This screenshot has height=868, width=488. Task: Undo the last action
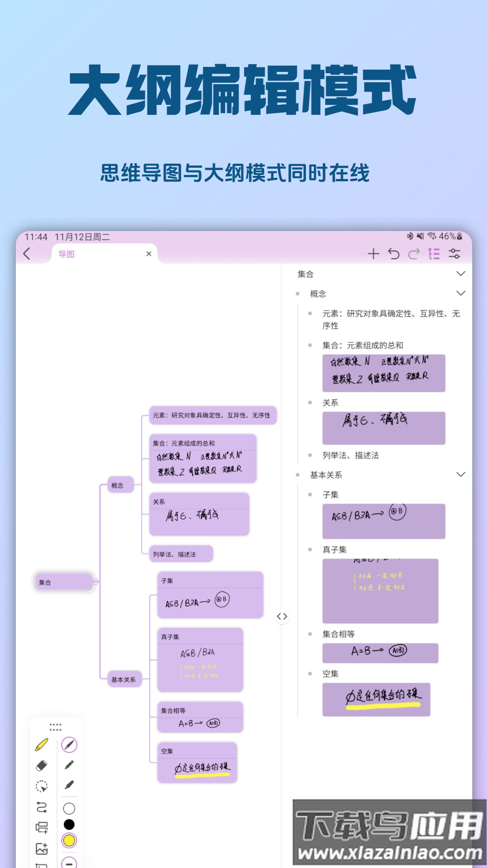[394, 254]
